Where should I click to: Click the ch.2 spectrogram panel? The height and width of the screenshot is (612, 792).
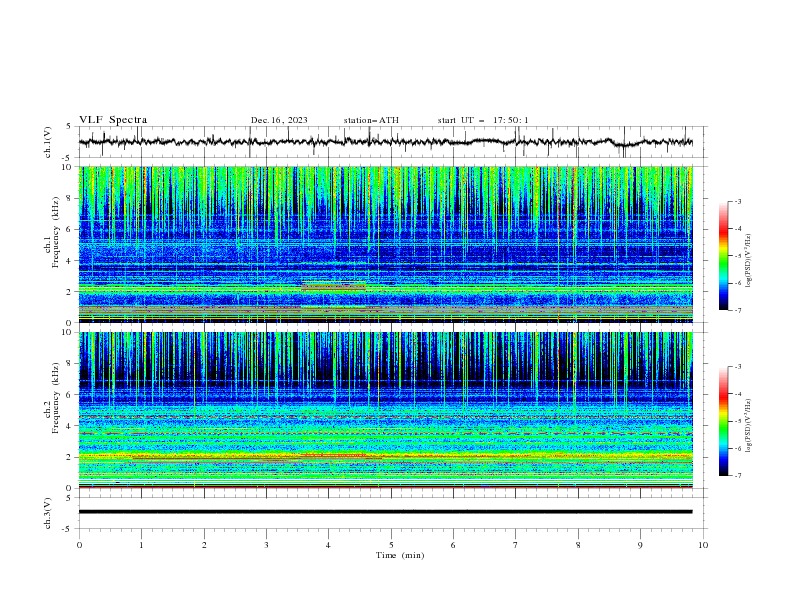(386, 410)
